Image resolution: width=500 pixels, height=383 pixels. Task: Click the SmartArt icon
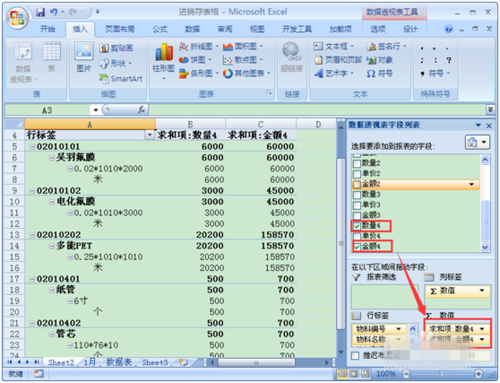pyautogui.click(x=121, y=79)
